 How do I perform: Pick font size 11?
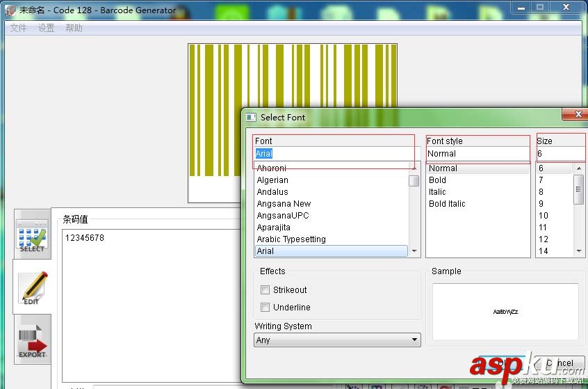(x=555, y=228)
